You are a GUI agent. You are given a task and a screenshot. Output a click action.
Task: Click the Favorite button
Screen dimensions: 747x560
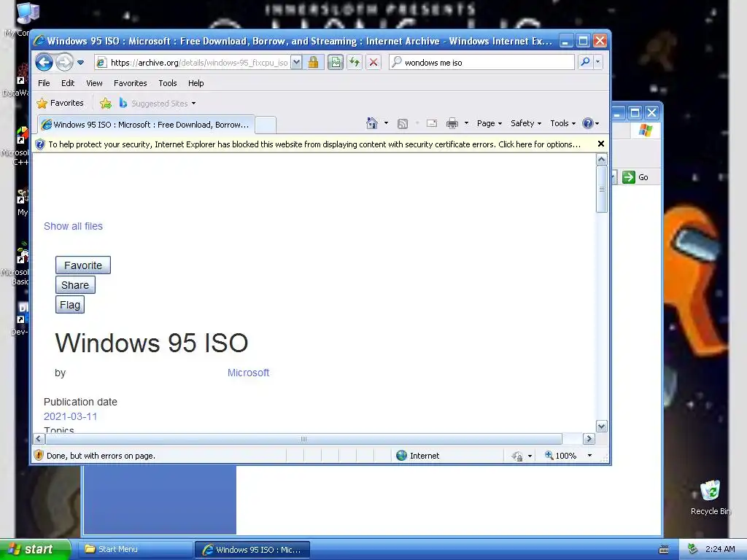click(x=83, y=265)
